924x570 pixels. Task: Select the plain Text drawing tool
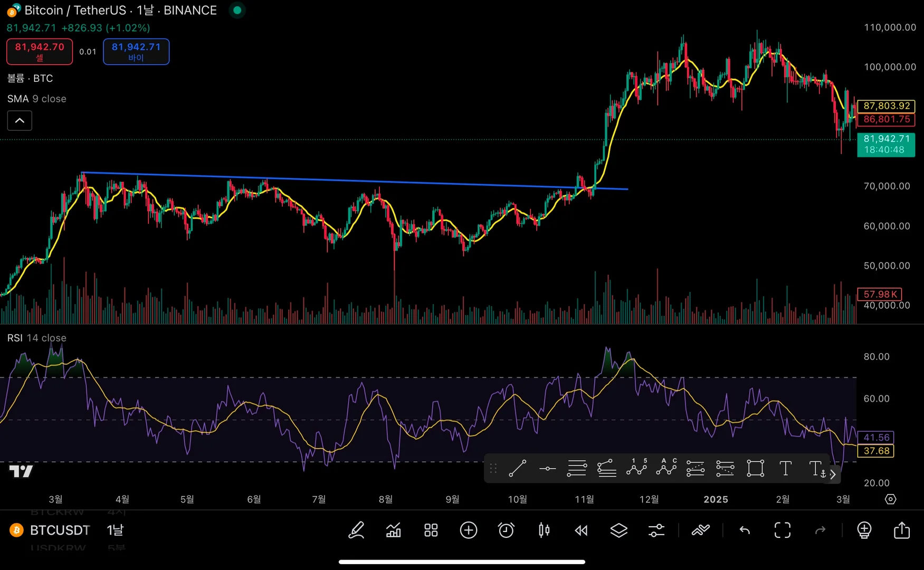point(785,469)
